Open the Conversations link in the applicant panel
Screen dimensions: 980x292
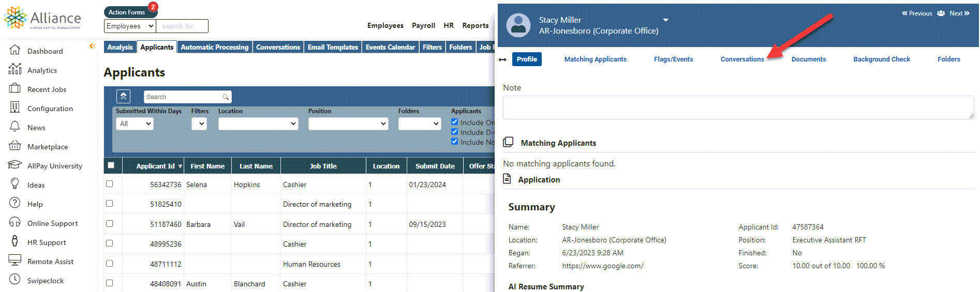click(x=742, y=59)
